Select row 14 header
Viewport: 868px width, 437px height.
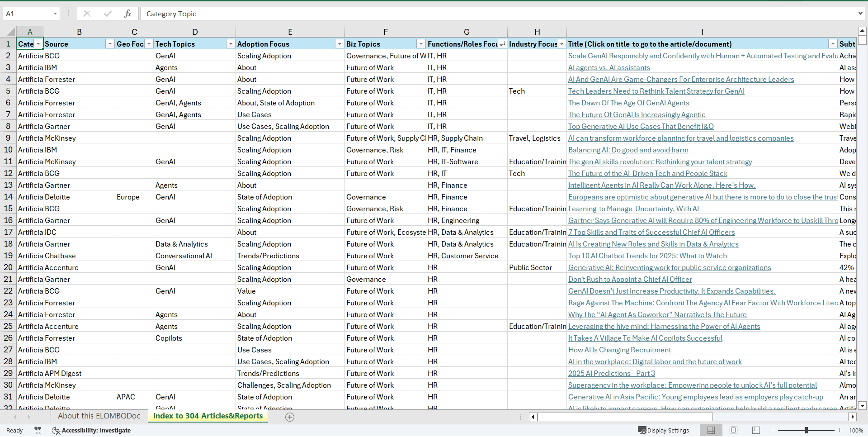point(8,197)
